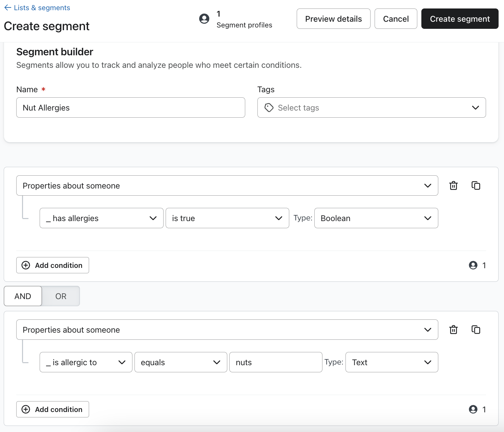Delete the is allergic to condition group
The height and width of the screenshot is (432, 504).
click(x=453, y=330)
